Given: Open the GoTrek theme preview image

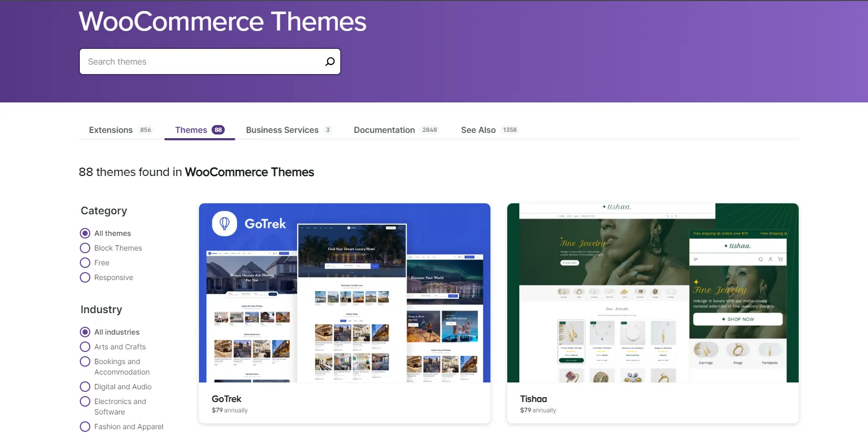Looking at the screenshot, I should (344, 293).
